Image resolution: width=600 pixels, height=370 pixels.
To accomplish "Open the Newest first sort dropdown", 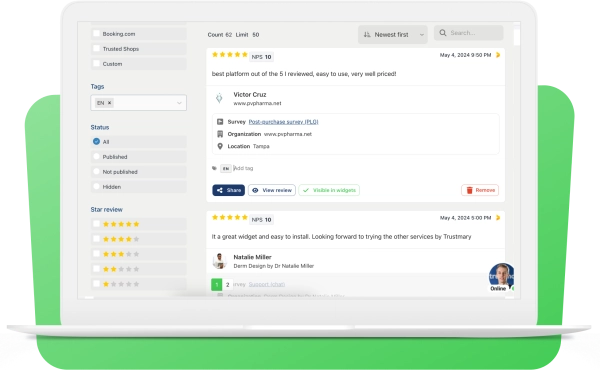I will coord(393,34).
